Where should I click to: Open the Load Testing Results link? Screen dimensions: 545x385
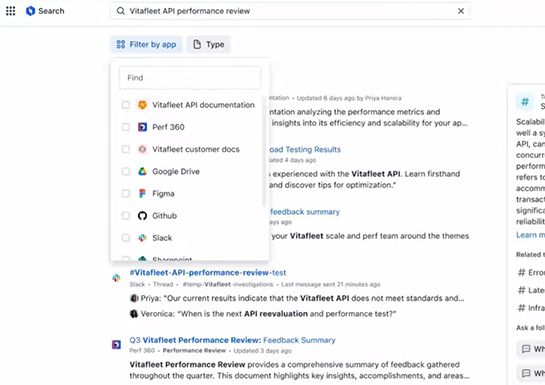click(x=305, y=150)
